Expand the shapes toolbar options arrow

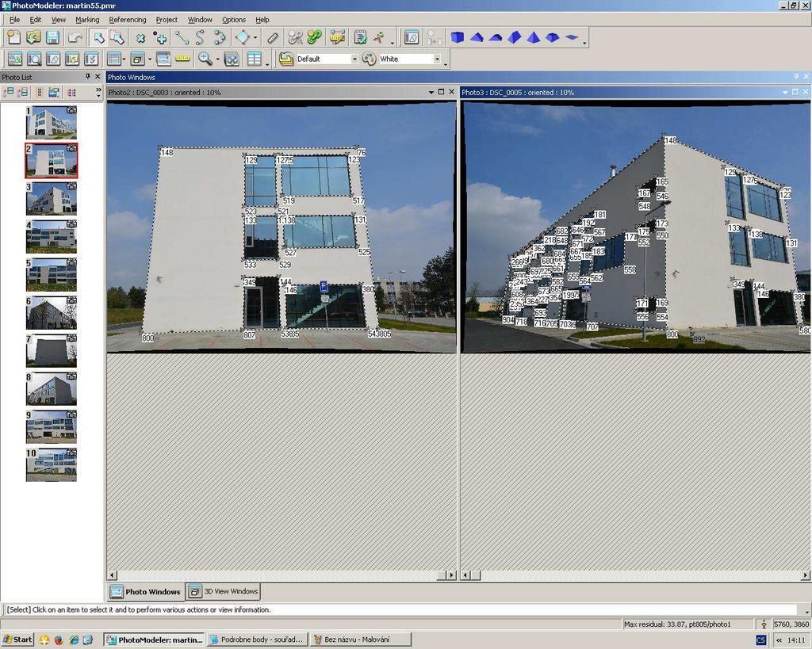584,43
